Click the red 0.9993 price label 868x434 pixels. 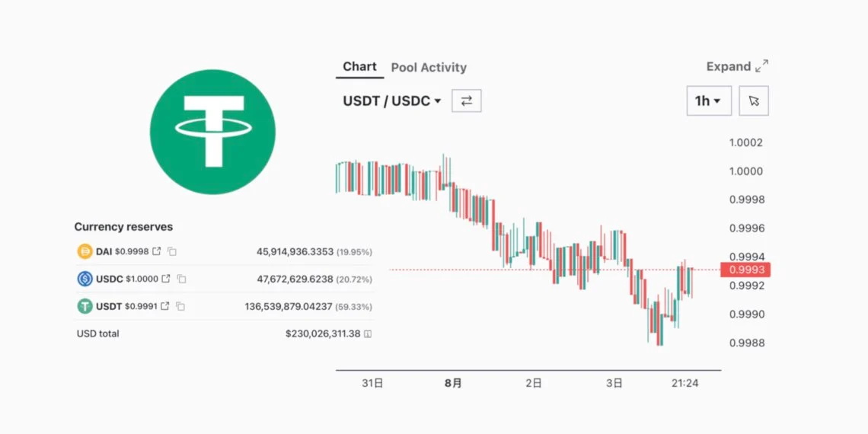[x=746, y=270]
